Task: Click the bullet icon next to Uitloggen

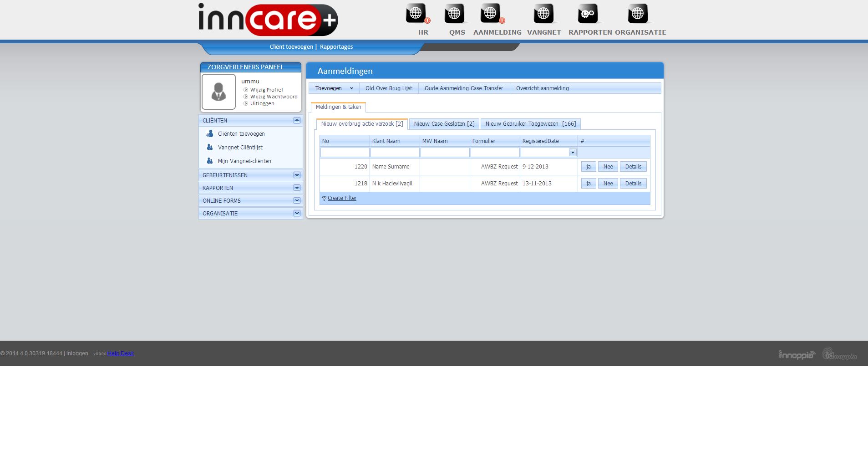Action: click(x=246, y=103)
